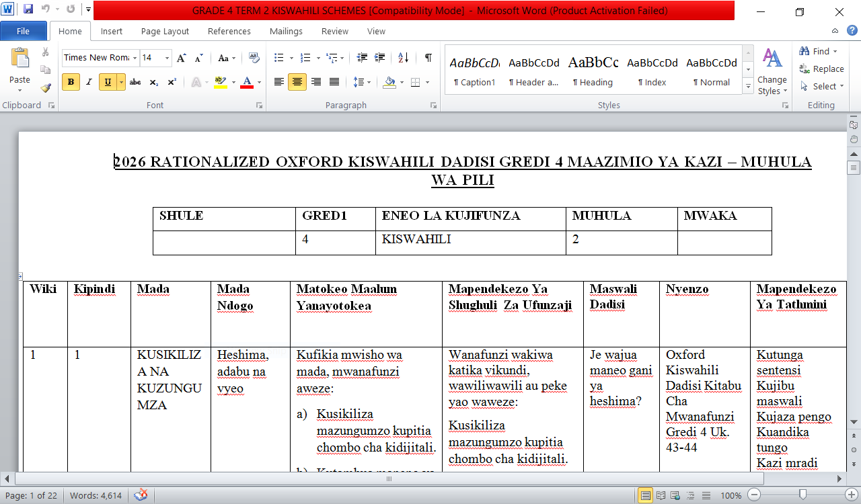
Task: Click the Clear Formatting icon
Action: click(x=254, y=58)
